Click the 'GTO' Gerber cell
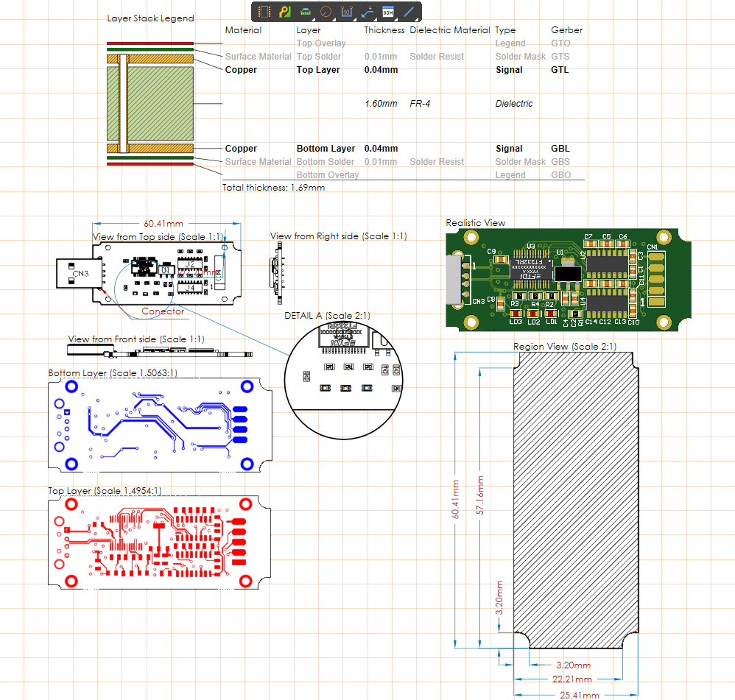This screenshot has height=700, width=735. coord(560,43)
